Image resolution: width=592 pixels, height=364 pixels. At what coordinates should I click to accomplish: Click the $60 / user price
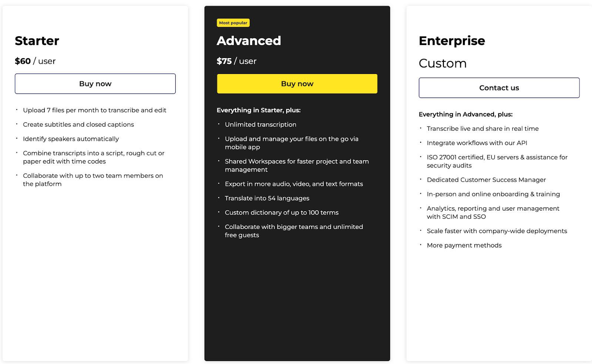[x=35, y=61]
